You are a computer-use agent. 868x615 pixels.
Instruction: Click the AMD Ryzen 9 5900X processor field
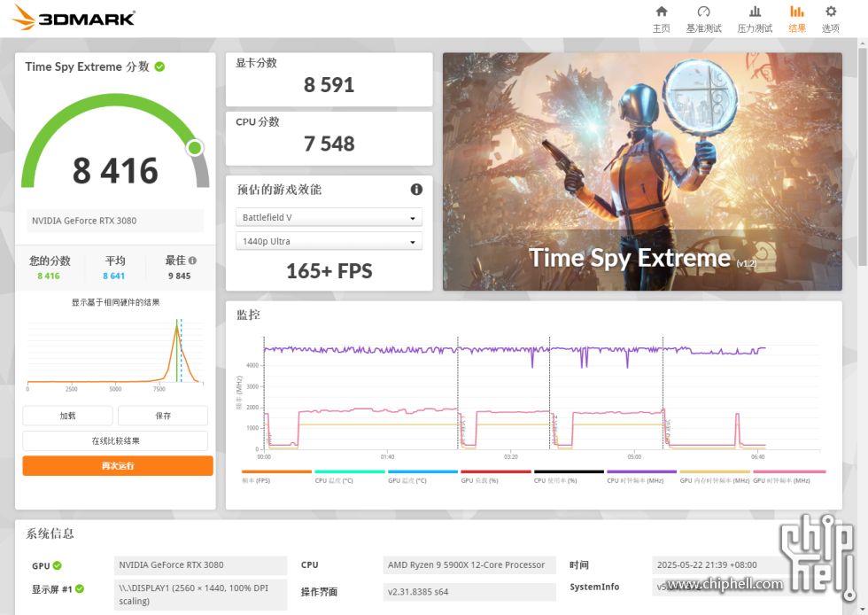click(469, 565)
